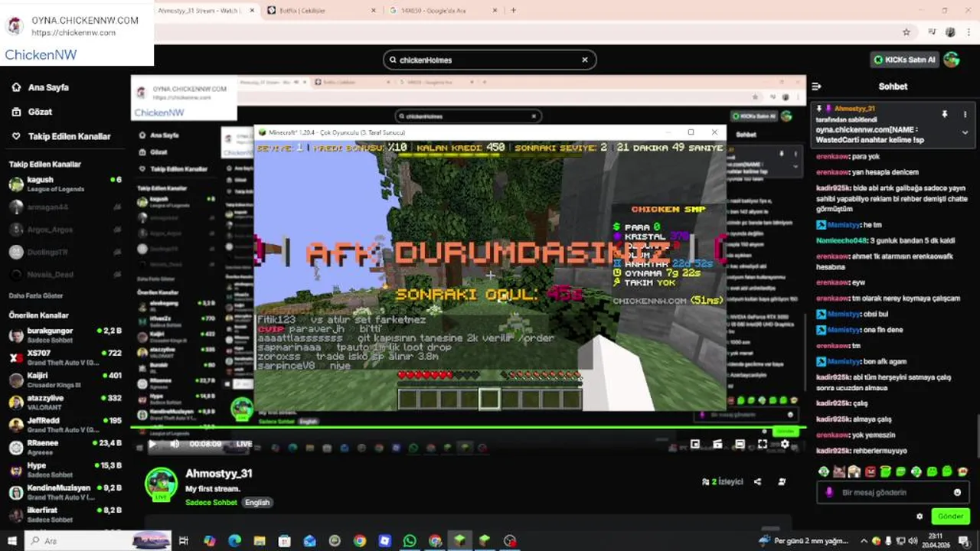This screenshot has width=980, height=551.
Task: Open Microsoft Edge from taskbar
Action: 234,541
